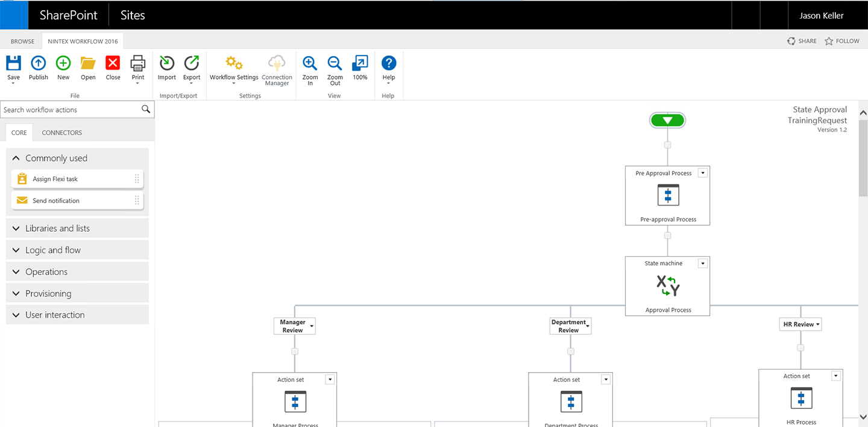Click the Manager Process action set icon

[295, 402]
